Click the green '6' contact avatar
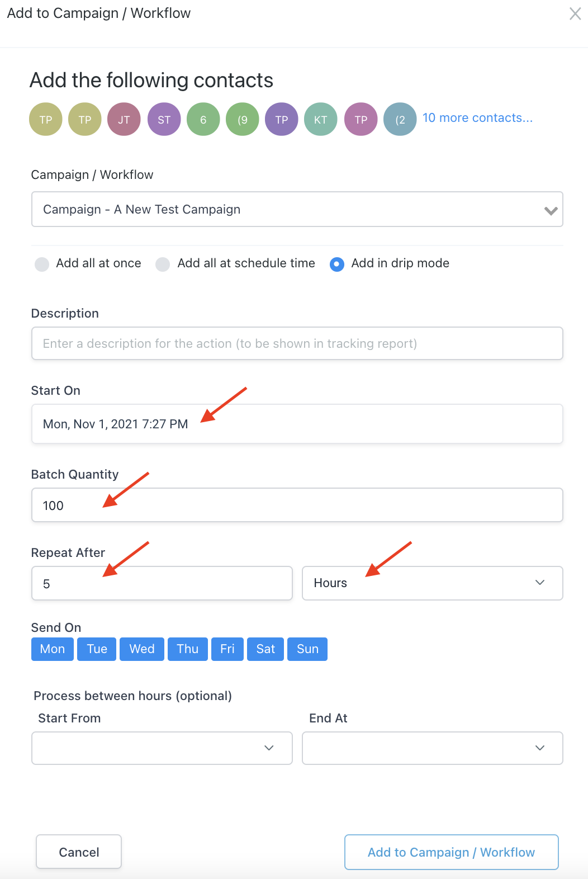Screen dimensions: 588x879 pos(203,119)
